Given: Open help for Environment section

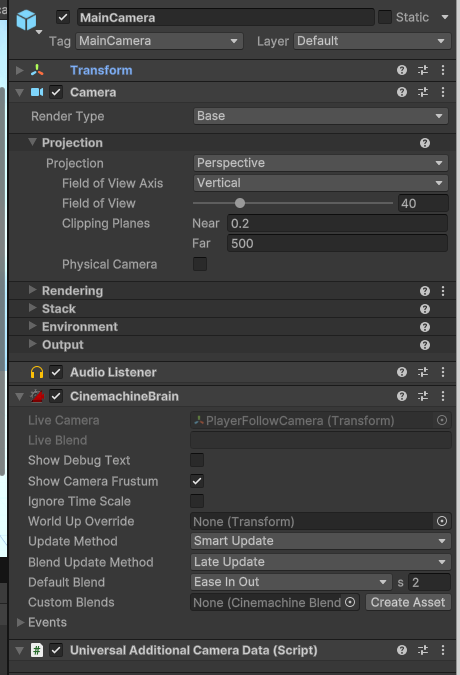Looking at the screenshot, I should coord(425,327).
